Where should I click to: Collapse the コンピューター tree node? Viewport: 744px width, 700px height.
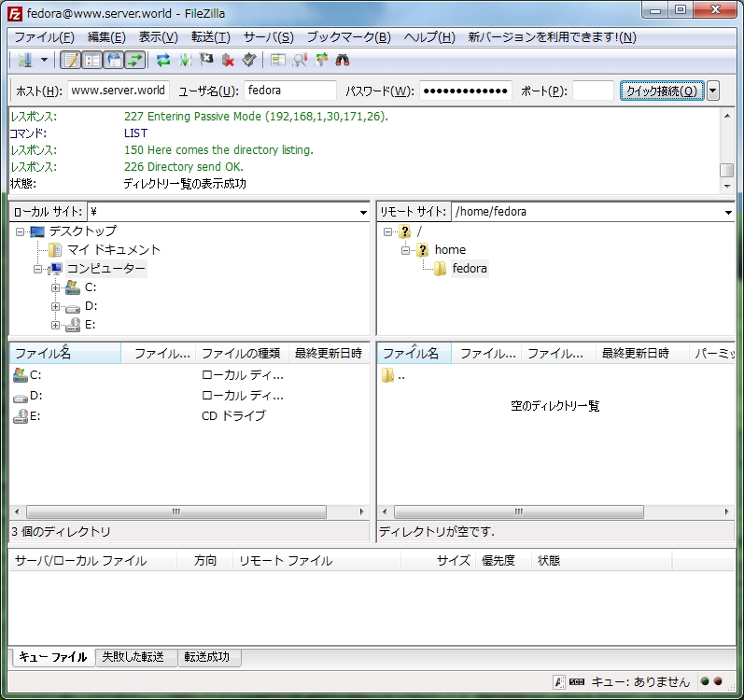pyautogui.click(x=37, y=270)
